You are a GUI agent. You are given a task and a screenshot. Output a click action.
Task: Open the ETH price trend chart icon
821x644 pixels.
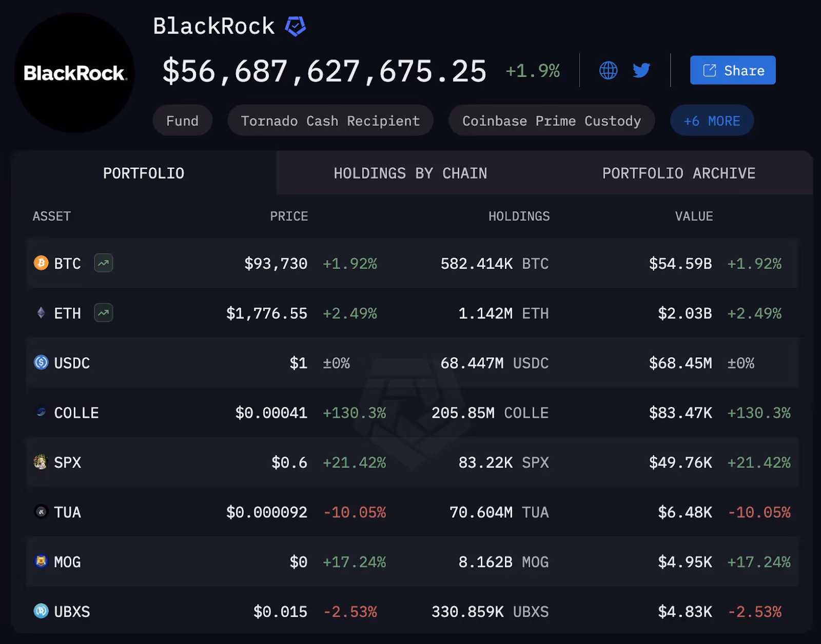(x=103, y=313)
